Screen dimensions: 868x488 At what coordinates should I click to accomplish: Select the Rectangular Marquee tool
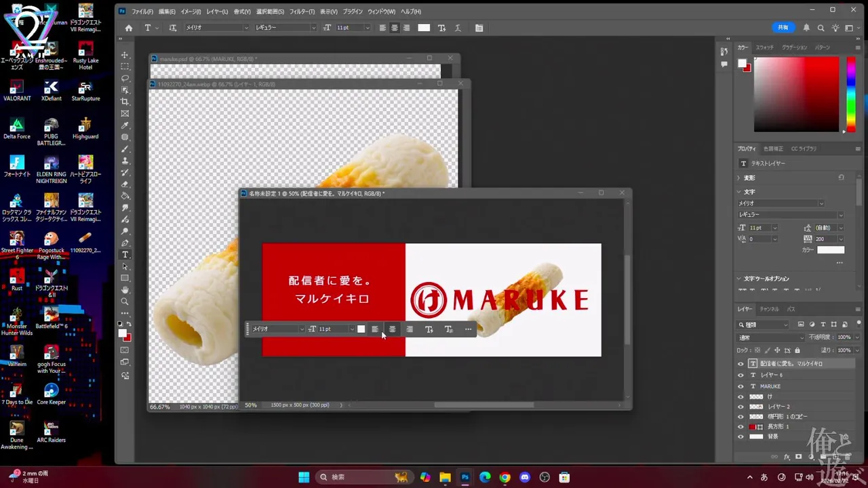pyautogui.click(x=125, y=66)
